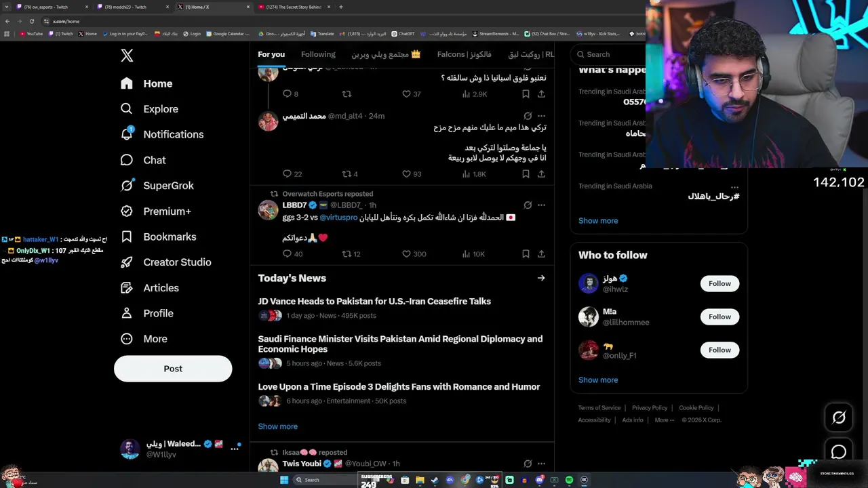Open Privacy Policy link

point(650,408)
